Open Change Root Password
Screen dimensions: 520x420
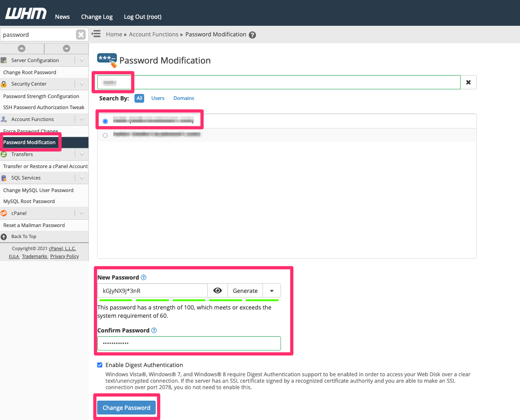pos(29,72)
